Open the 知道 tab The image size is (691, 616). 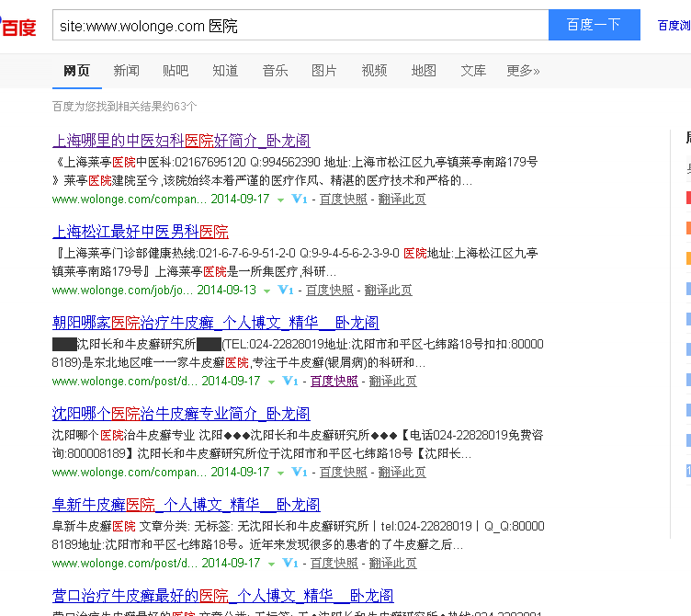225,71
